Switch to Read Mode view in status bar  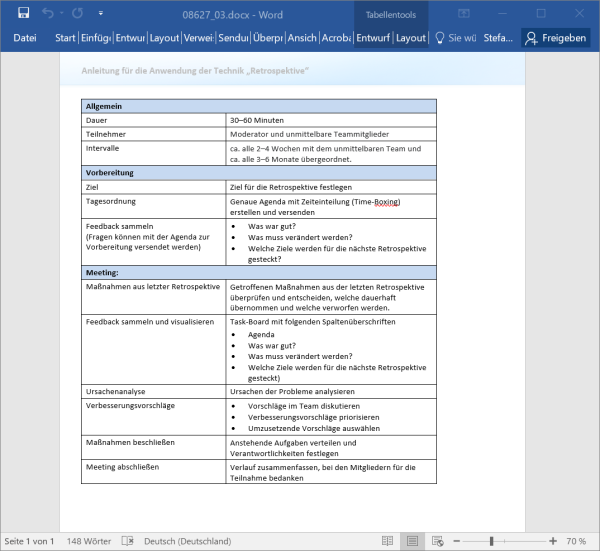pos(387,541)
